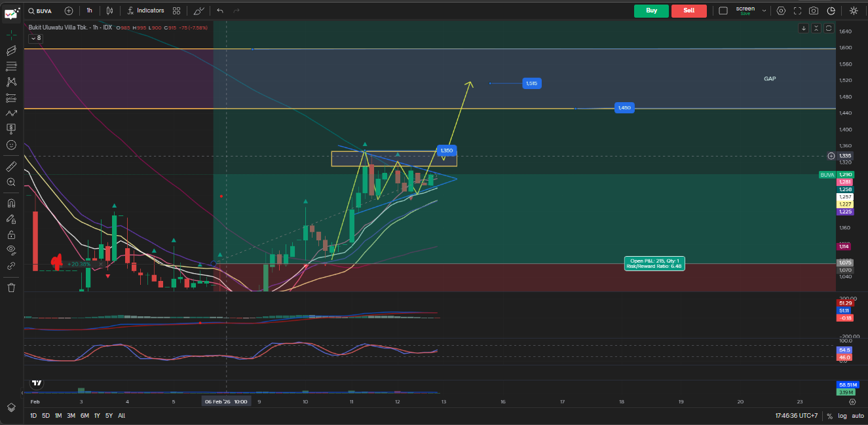Select the ruler measure tool
Screen dimensions: 868x425
point(11,166)
